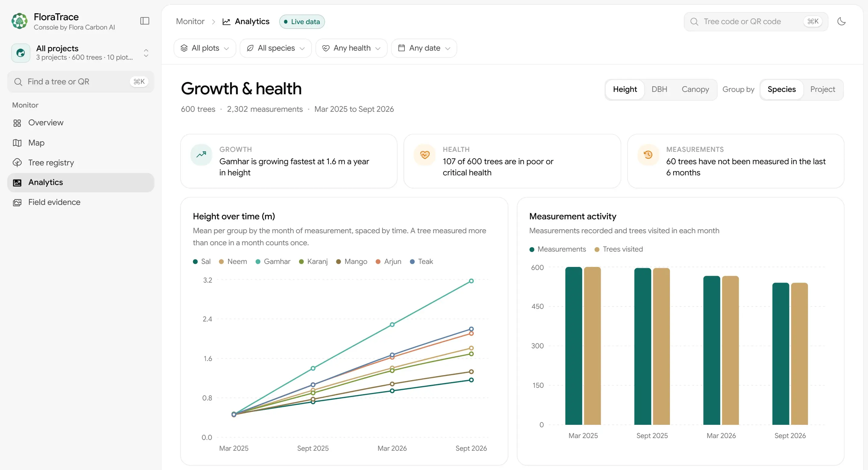Open the All projects switcher
The height and width of the screenshot is (470, 868).
(x=80, y=53)
